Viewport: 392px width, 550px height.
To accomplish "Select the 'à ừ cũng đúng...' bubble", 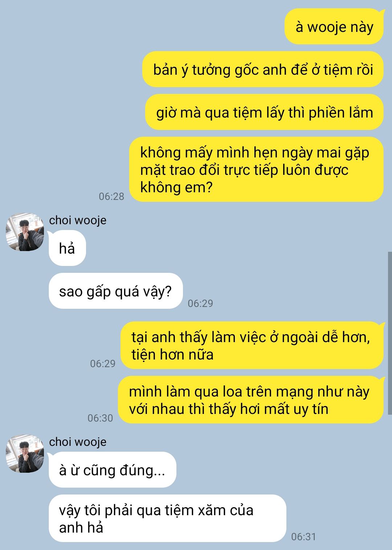I will click(113, 470).
